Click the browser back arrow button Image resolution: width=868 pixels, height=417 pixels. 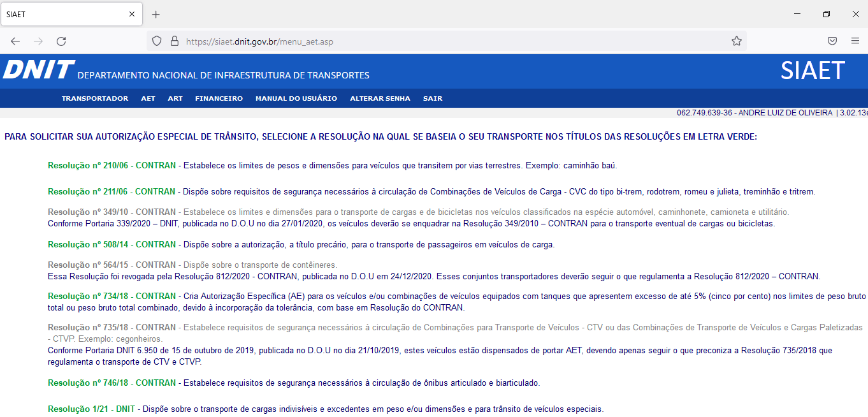point(15,41)
